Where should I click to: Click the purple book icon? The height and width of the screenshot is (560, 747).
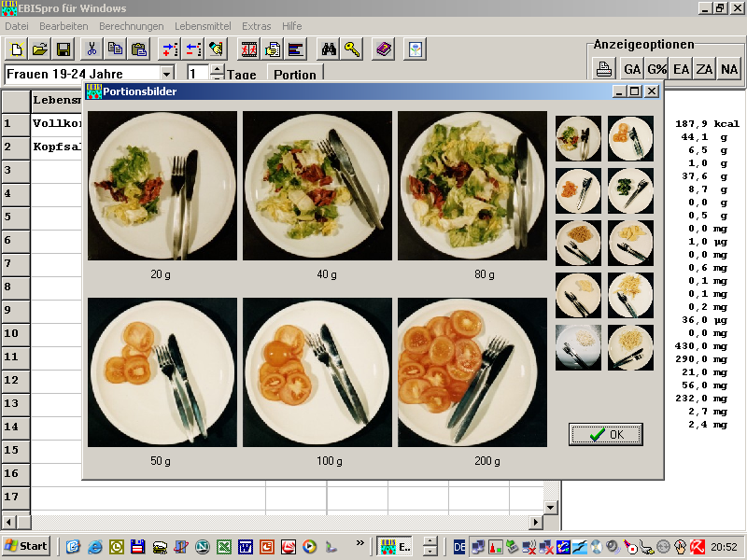point(383,49)
